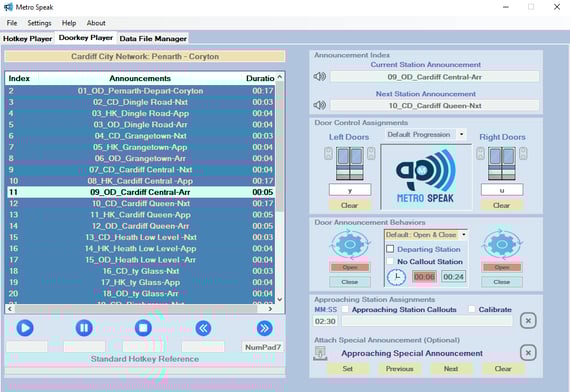
Task: Stop the announcement playback
Action: 143,328
